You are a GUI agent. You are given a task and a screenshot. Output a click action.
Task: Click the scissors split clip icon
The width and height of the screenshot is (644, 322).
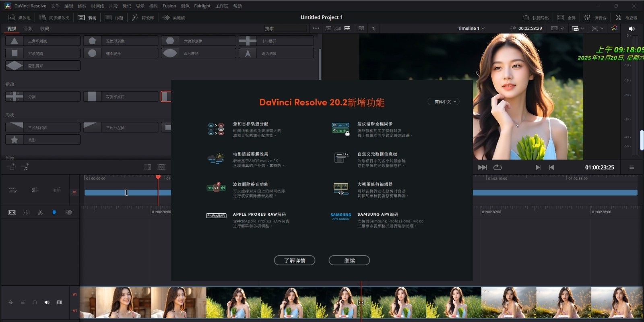point(40,213)
